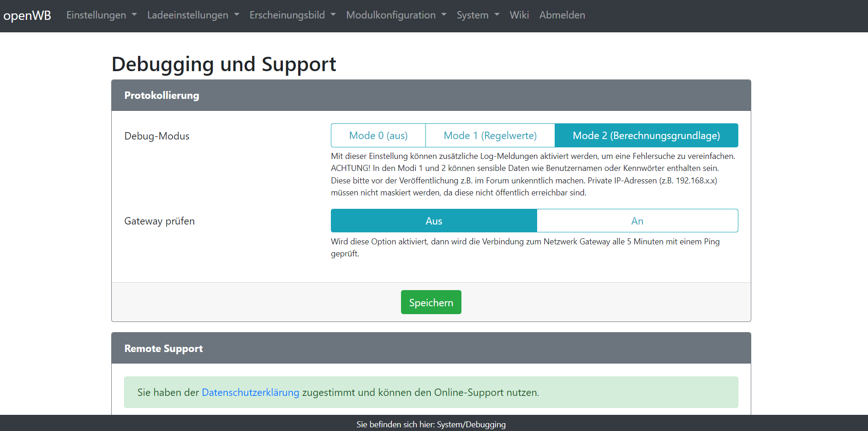This screenshot has width=868, height=431.
Task: Click the Gateway prüfen label
Action: [x=159, y=221]
